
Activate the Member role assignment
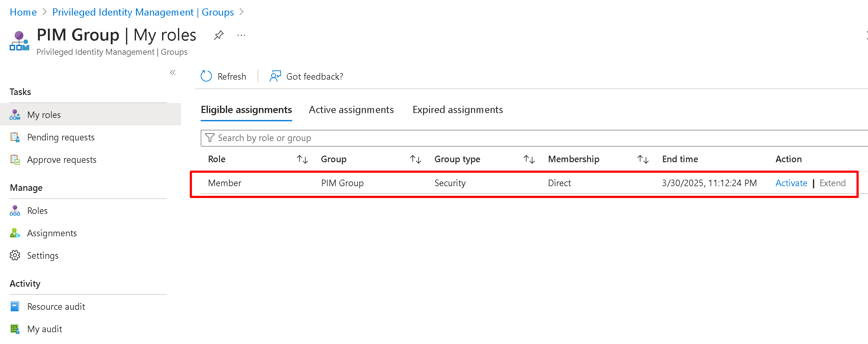coord(791,183)
